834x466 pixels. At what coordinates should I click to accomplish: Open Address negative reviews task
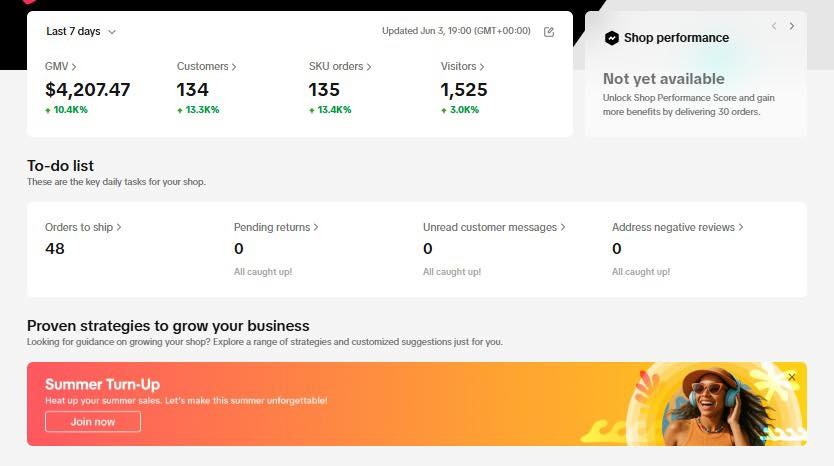[677, 228]
